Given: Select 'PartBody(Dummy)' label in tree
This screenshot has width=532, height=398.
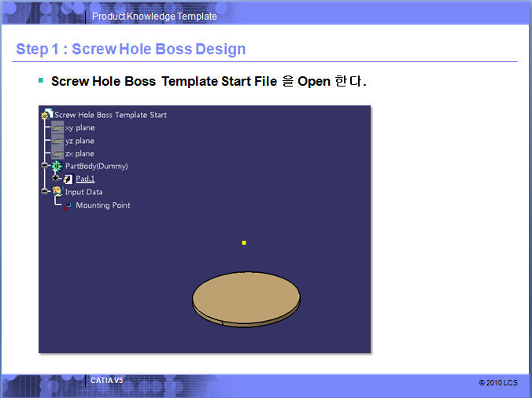Looking at the screenshot, I should click(97, 166).
